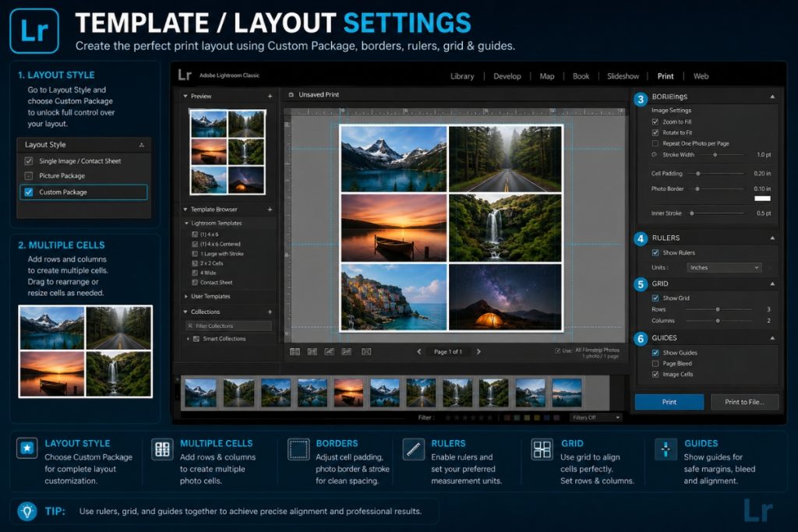Go to the next page with the right arrow

coord(478,351)
